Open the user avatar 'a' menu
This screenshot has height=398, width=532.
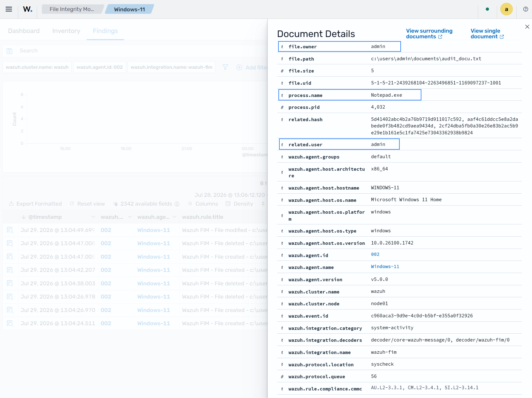tap(506, 9)
